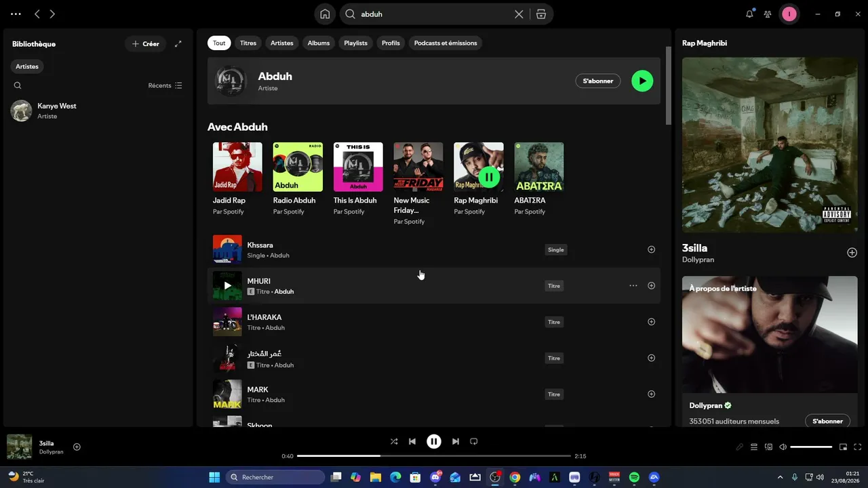868x488 pixels.
Task: Open the Browse icon next to search
Action: [541, 14]
